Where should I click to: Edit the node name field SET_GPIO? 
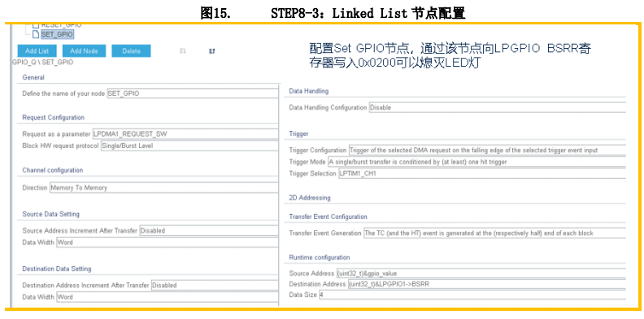[x=192, y=94]
